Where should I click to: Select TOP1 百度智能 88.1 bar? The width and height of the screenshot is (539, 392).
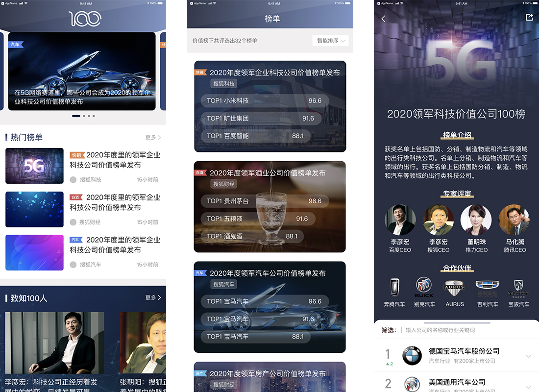point(256,136)
